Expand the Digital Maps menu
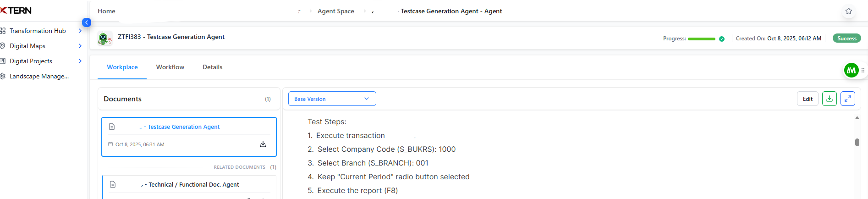 tap(80, 46)
